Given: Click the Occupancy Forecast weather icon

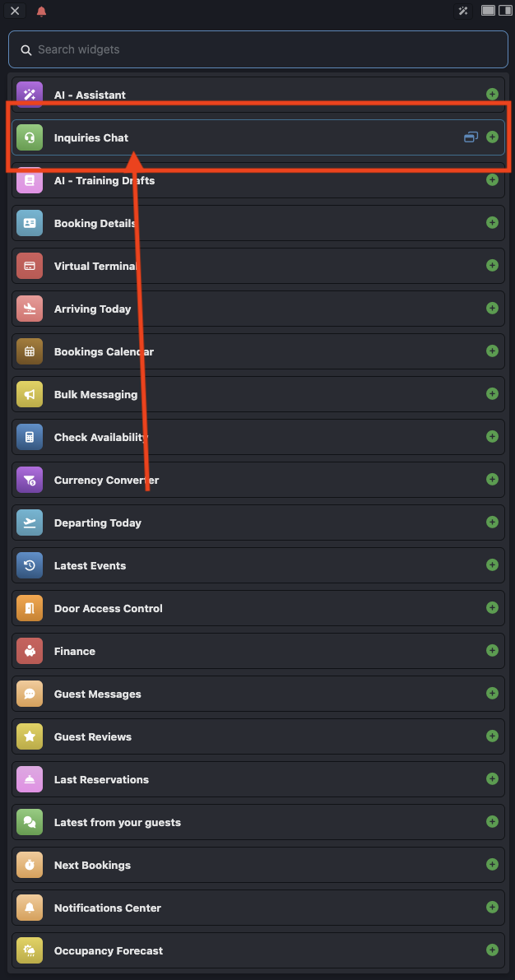Looking at the screenshot, I should click(30, 950).
